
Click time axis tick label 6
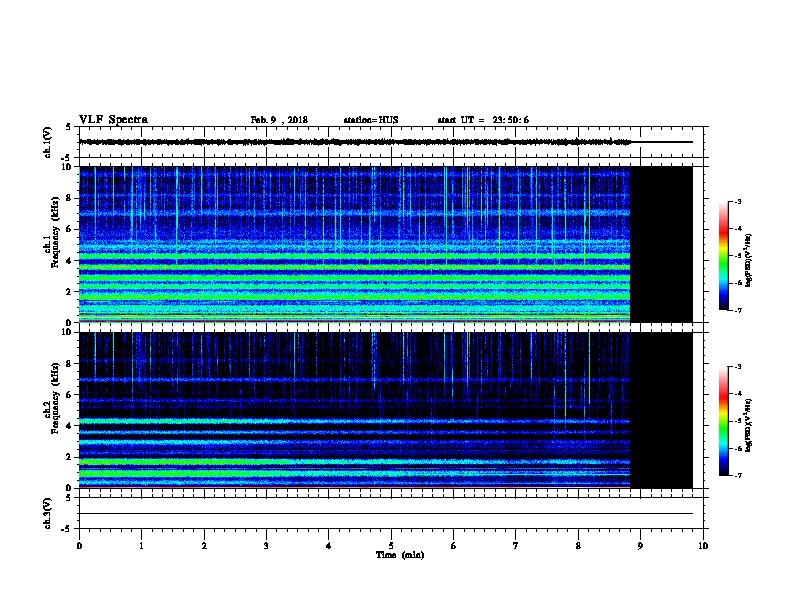click(454, 546)
